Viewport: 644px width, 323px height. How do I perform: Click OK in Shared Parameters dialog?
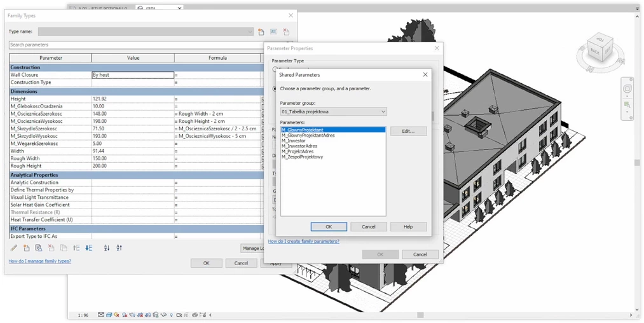[x=329, y=226]
